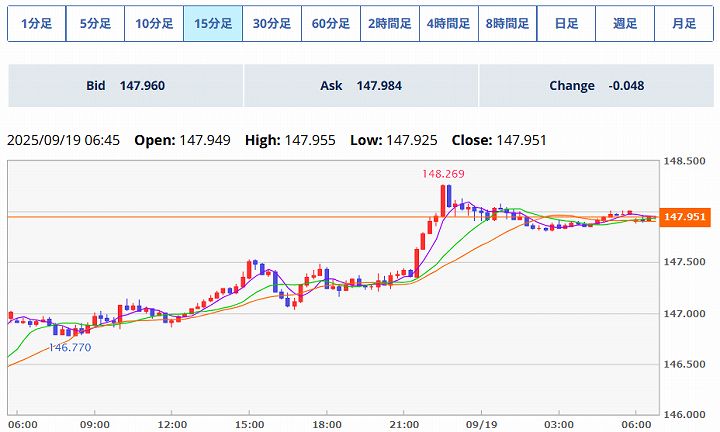The height and width of the screenshot is (432, 720).
Task: Show the 2時間足 chart
Action: point(389,23)
